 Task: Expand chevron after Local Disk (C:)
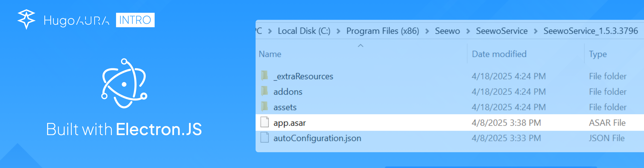(x=338, y=31)
